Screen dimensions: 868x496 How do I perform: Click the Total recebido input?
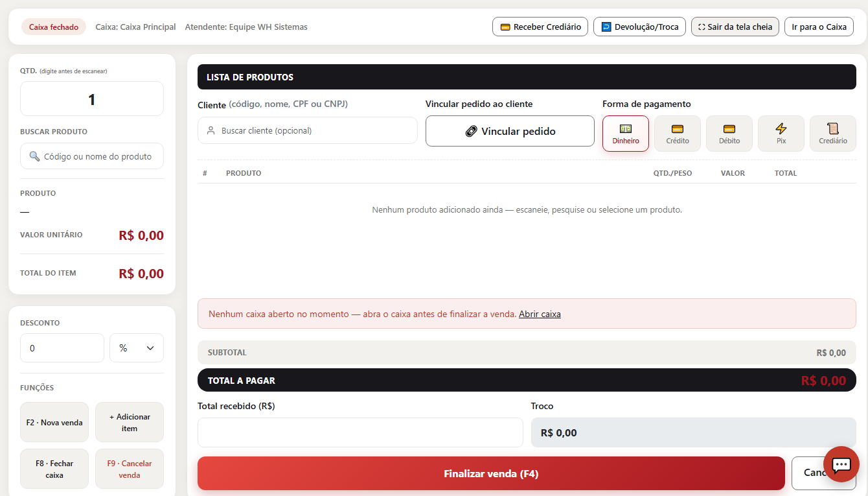(360, 432)
